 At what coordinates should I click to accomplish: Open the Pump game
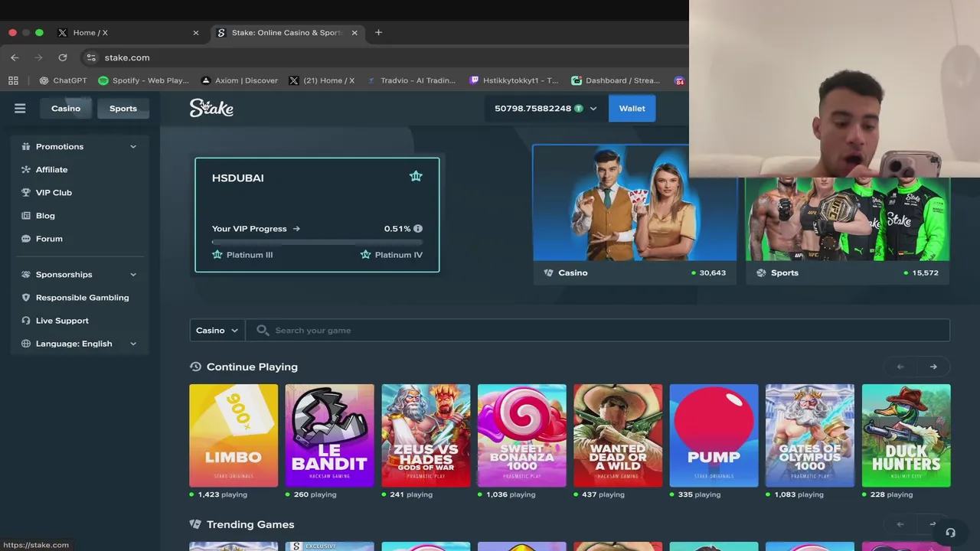tap(714, 435)
